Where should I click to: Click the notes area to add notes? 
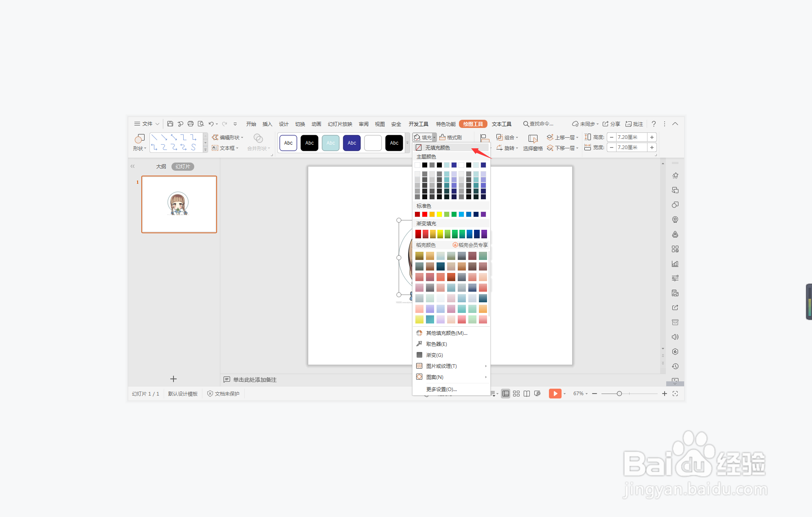pyautogui.click(x=255, y=380)
